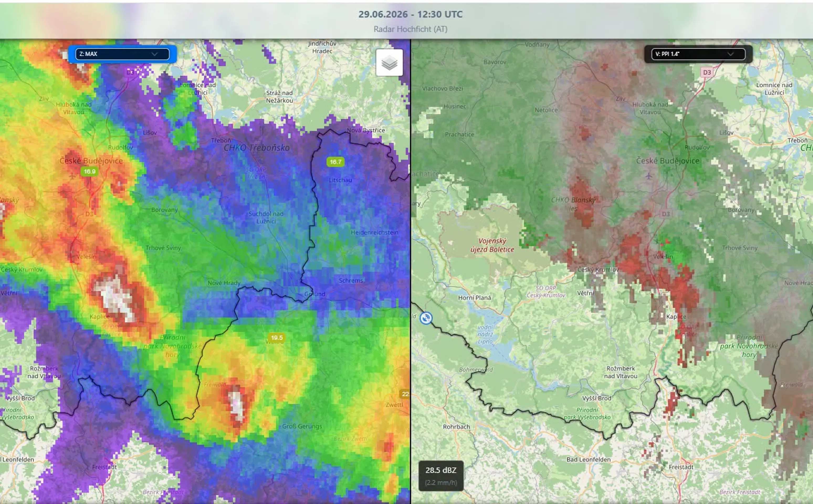Click the 19.5 temperature station badge
The image size is (813, 504).
coord(277,338)
